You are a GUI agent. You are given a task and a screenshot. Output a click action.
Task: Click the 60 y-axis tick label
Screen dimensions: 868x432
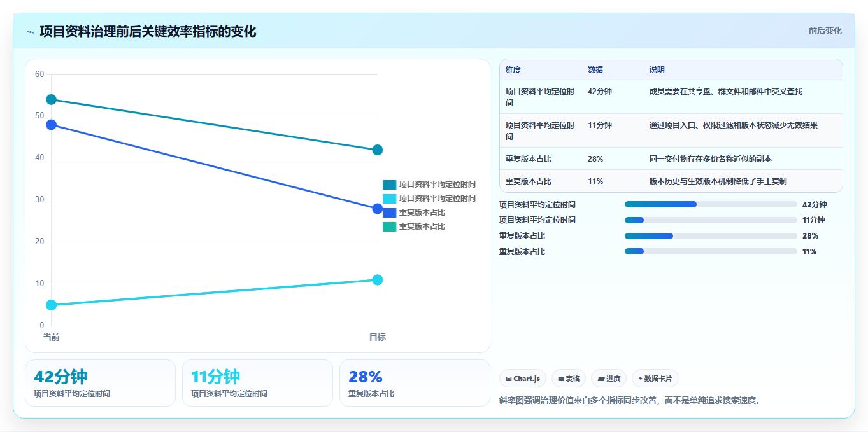[x=39, y=74]
